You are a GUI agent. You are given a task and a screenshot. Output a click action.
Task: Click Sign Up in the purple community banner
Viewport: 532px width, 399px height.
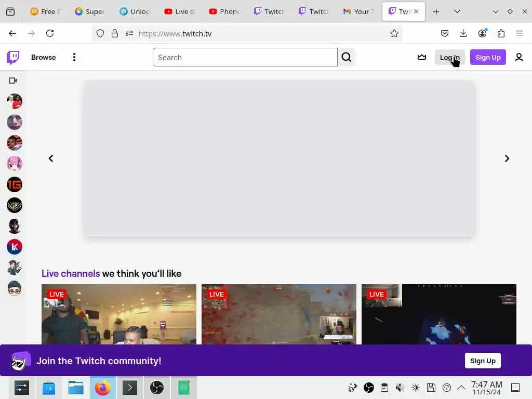pos(483,361)
